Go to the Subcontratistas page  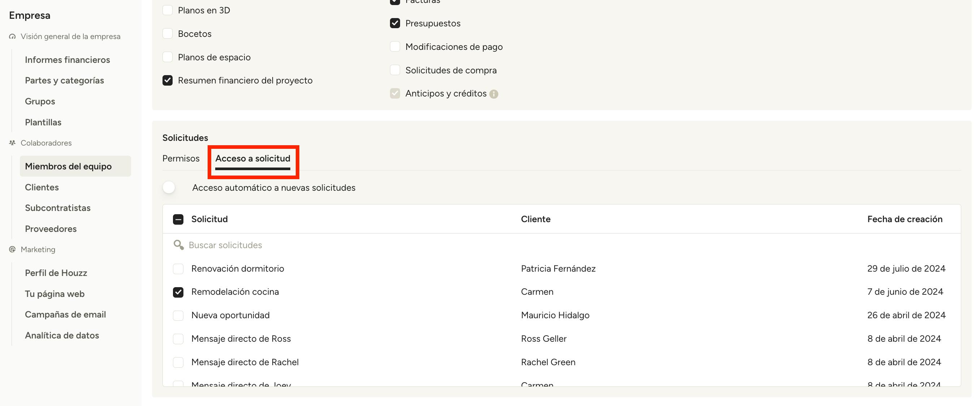57,208
